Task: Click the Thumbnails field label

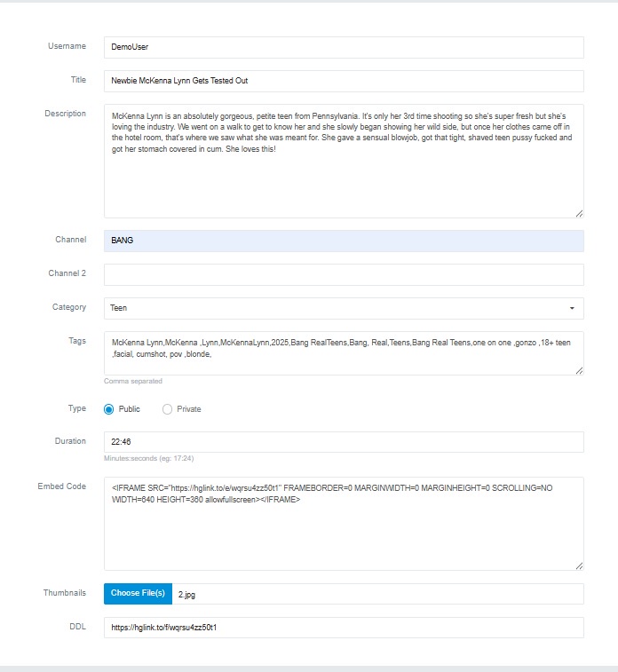Action: point(65,592)
